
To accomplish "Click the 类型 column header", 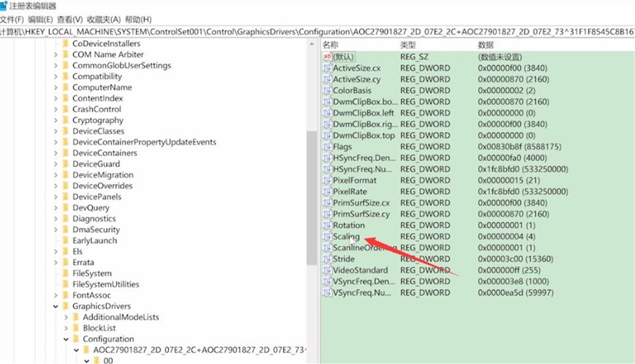I will tap(408, 45).
